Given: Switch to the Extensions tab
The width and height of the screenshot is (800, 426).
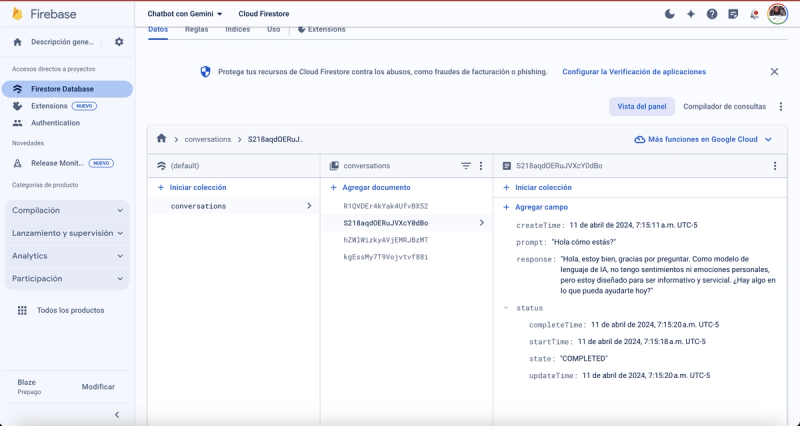Looking at the screenshot, I should pyautogui.click(x=321, y=30).
